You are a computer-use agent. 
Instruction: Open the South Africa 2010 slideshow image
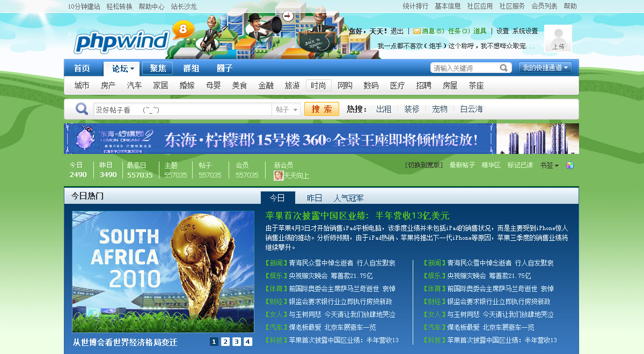pos(163,272)
